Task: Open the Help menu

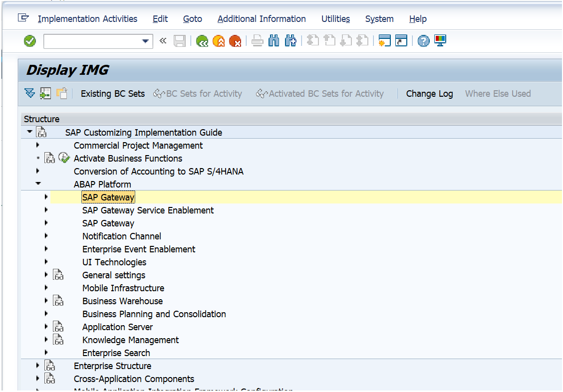Action: tap(418, 18)
